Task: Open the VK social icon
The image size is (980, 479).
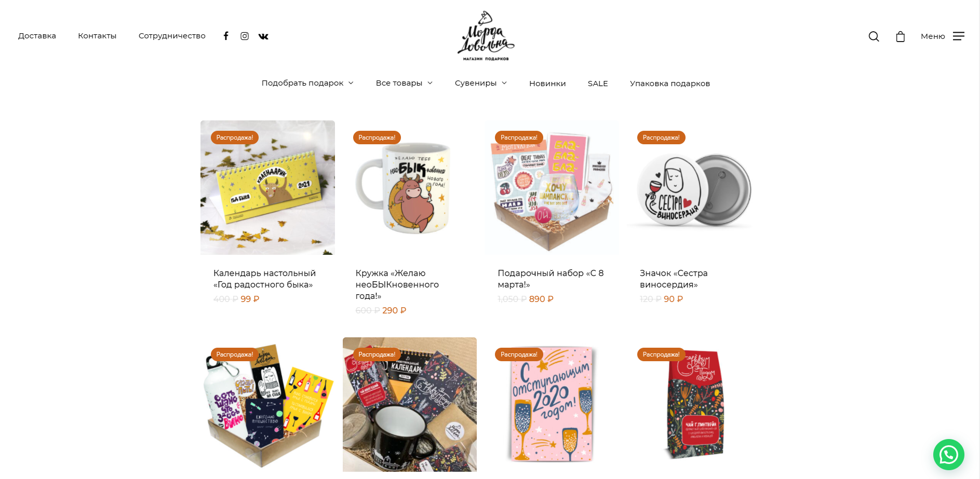Action: click(263, 36)
